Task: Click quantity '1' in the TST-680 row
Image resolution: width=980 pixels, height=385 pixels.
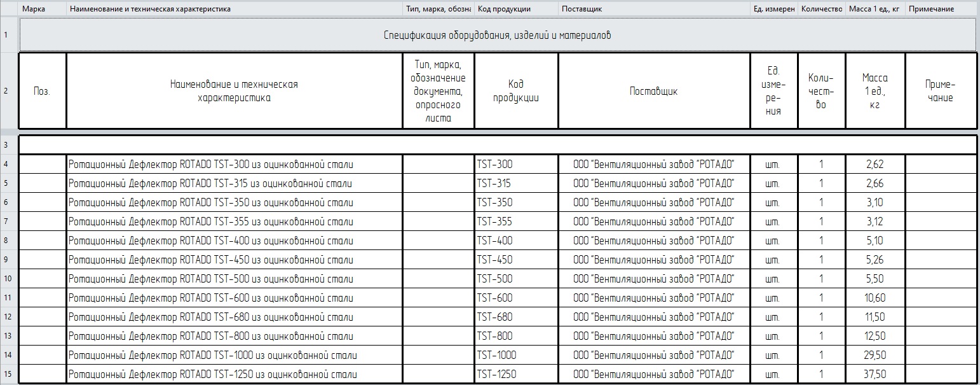Action: click(x=822, y=317)
